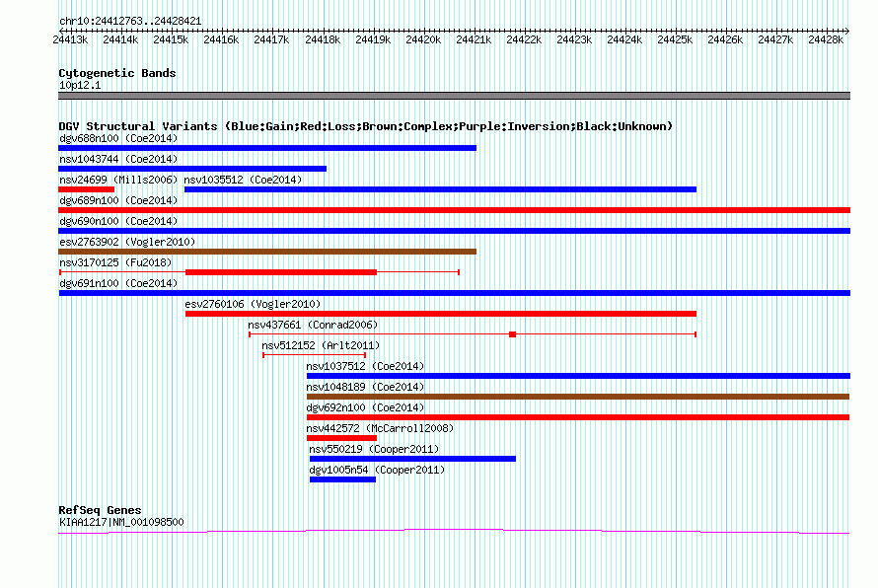Open the nsv24699 (Mills2006) text label

click(x=118, y=180)
